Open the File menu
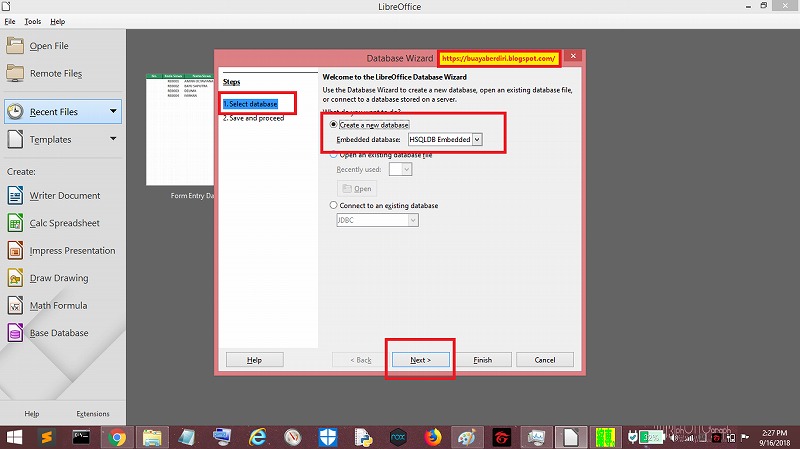800x449 pixels. click(x=10, y=21)
